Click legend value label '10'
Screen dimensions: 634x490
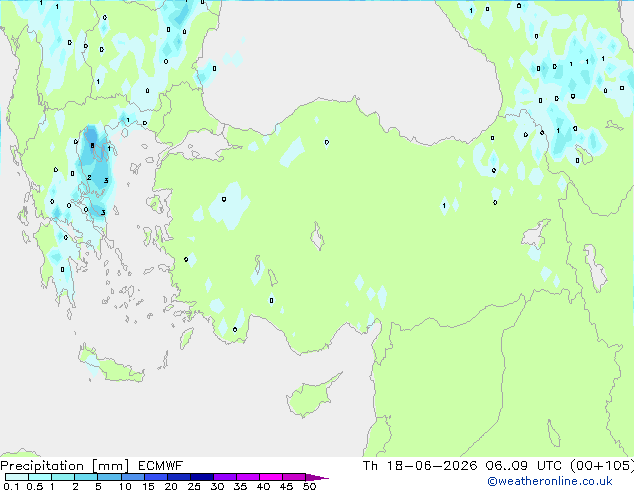click(125, 486)
